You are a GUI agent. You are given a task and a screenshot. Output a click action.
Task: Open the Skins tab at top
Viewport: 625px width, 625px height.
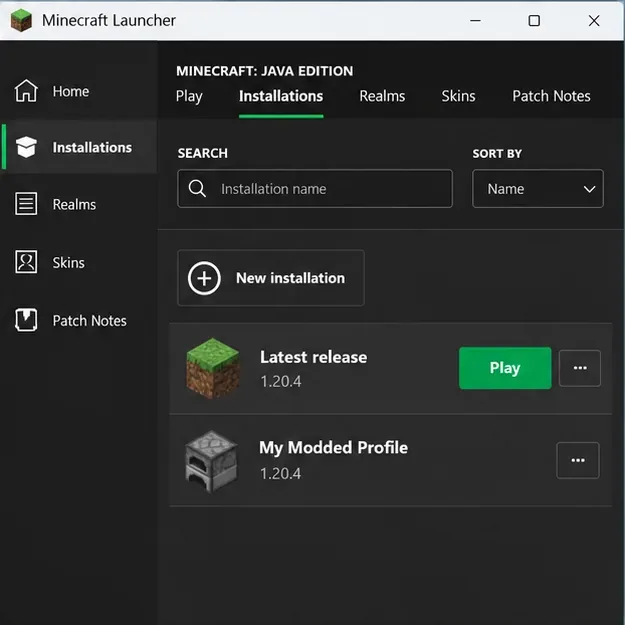(x=458, y=96)
